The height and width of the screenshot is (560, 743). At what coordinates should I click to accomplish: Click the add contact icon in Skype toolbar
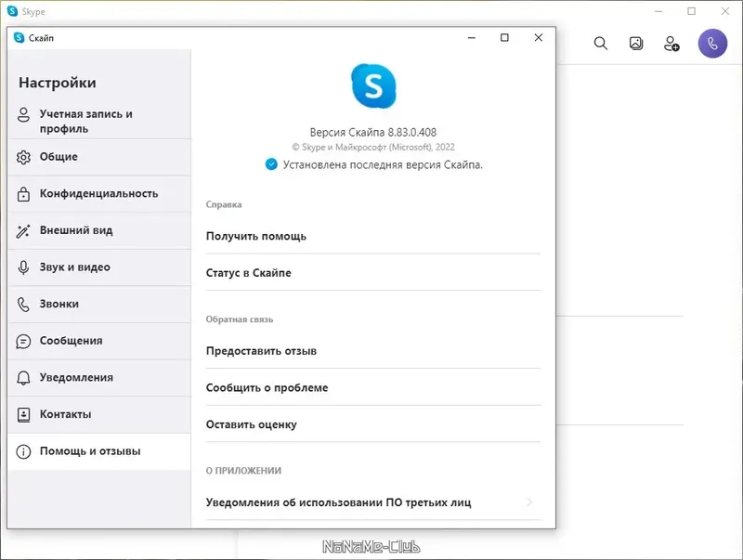[x=671, y=44]
